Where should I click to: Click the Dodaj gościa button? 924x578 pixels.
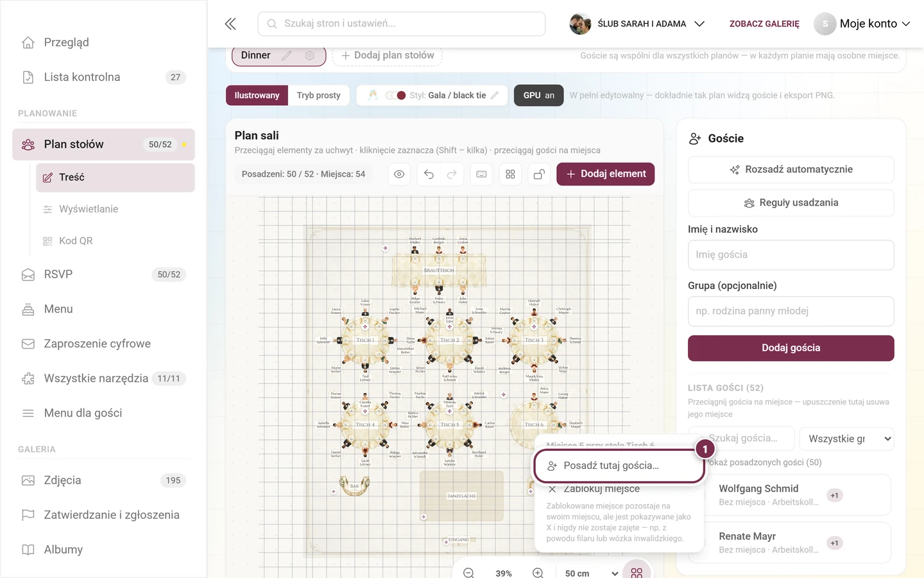[791, 348]
